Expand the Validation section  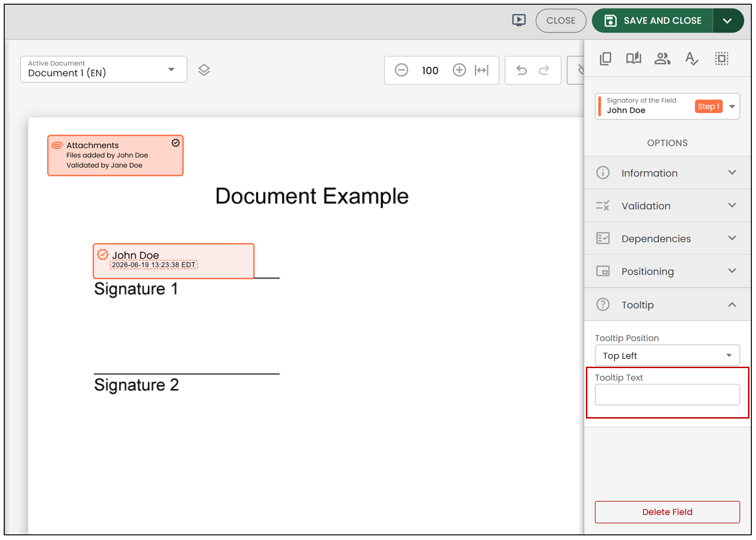667,206
